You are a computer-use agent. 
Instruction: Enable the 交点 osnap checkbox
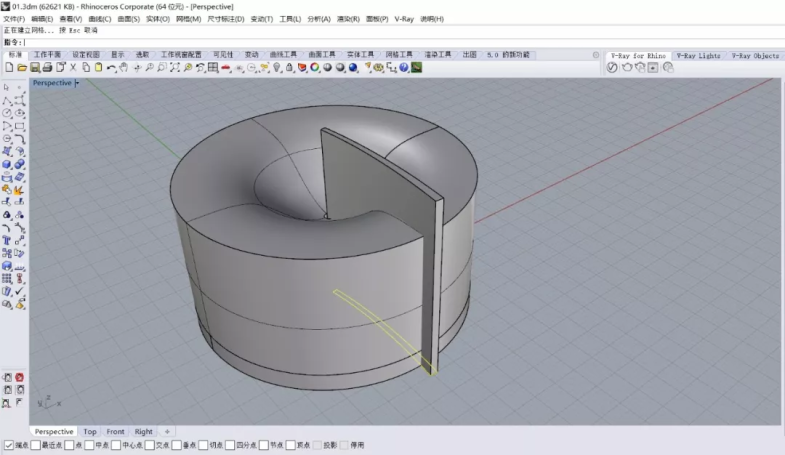[148, 445]
